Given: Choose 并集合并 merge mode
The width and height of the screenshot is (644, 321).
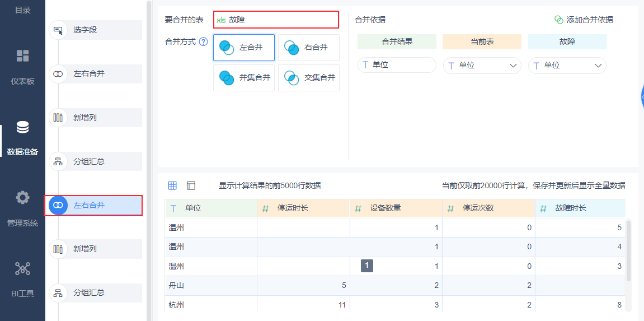Looking at the screenshot, I should click(244, 78).
